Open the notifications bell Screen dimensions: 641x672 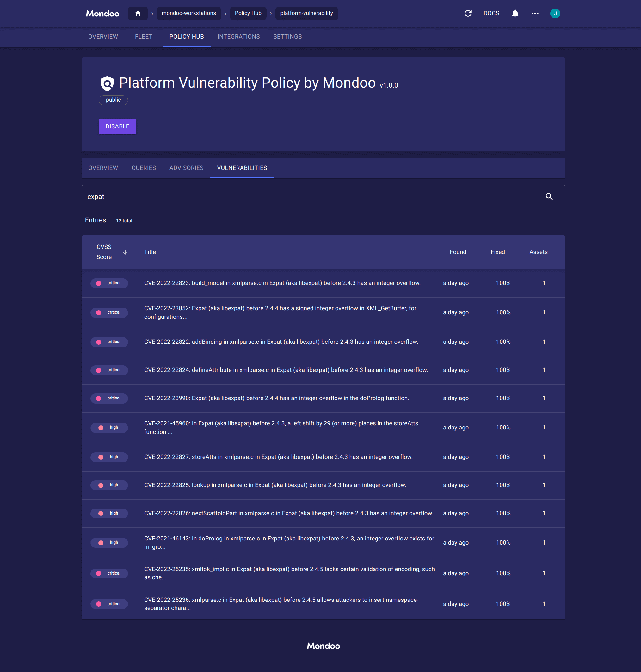[x=515, y=13]
